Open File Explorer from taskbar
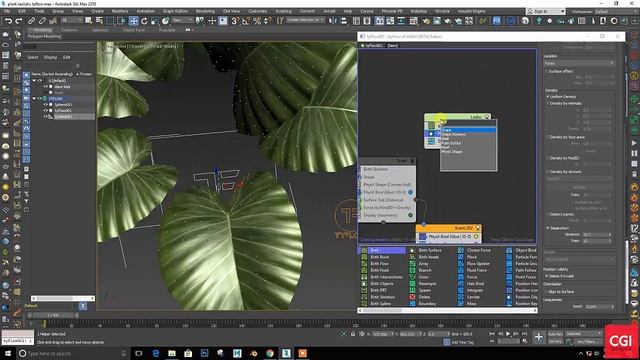Screen dimensions: 640x360 pos(172,353)
